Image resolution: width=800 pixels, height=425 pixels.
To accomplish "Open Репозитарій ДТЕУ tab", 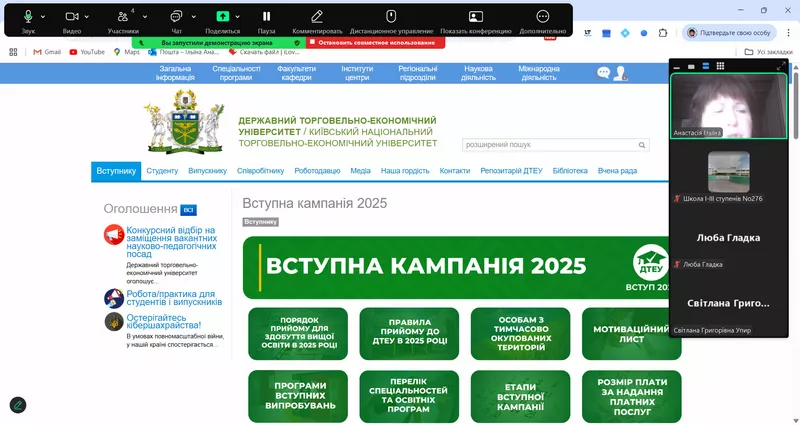I will [511, 171].
